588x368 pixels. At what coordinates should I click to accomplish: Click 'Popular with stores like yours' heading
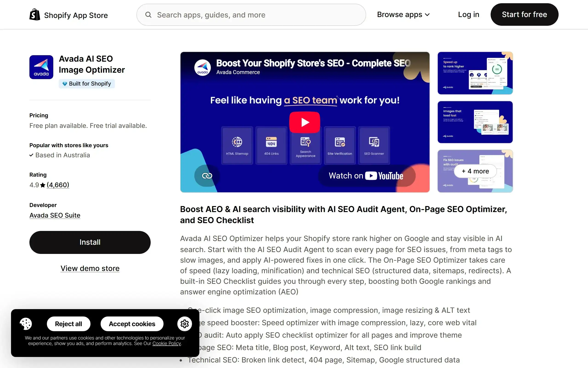pyautogui.click(x=69, y=145)
